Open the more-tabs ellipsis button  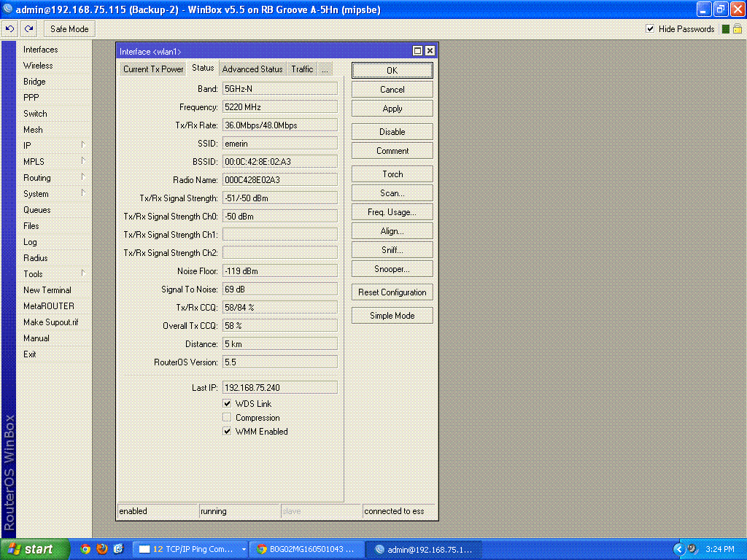[325, 69]
